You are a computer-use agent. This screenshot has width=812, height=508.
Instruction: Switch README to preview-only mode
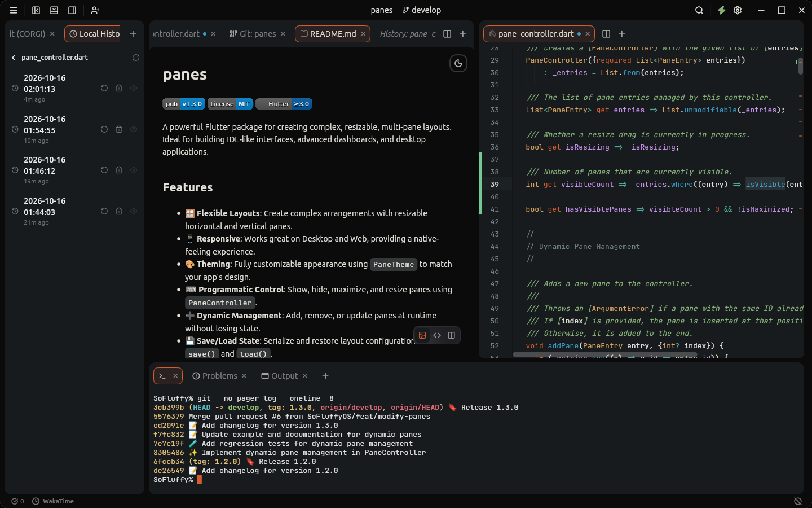coord(422,335)
